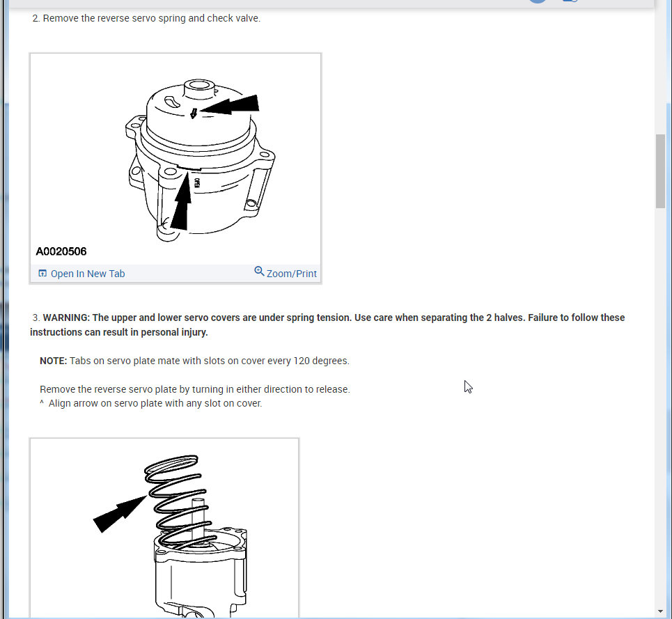Screen dimensions: 672x619
Task: Click the Open In New Tab icon
Action: click(x=42, y=274)
